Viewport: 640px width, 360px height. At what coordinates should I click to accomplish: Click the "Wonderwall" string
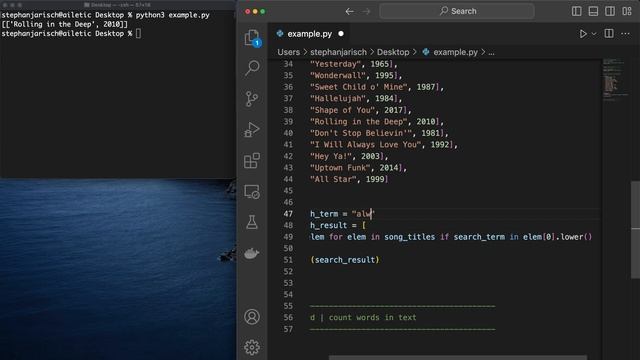tap(338, 76)
